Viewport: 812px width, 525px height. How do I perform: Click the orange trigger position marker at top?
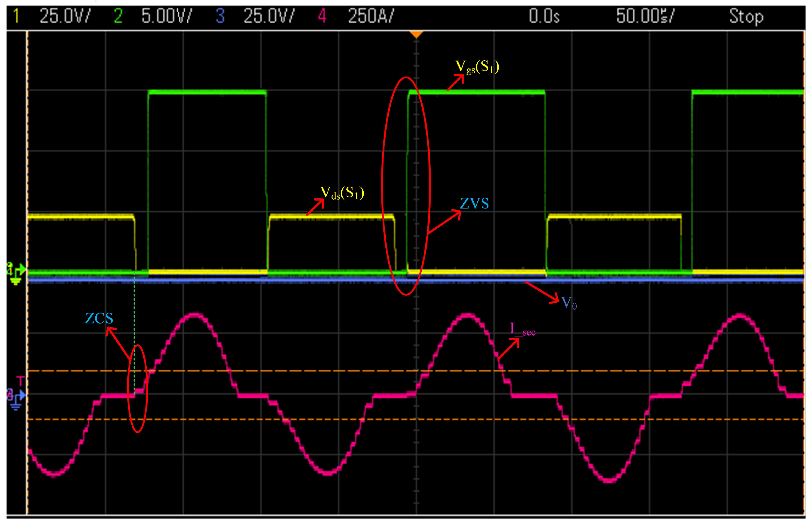416,34
